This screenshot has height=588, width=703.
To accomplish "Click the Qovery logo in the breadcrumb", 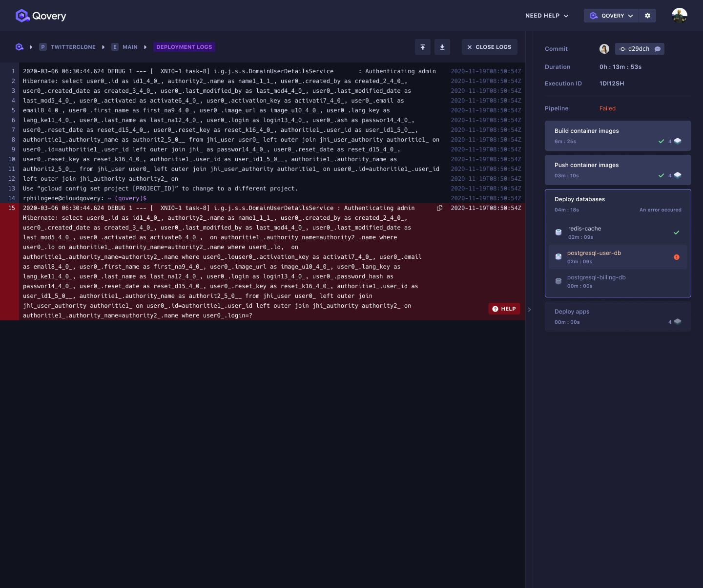I will tap(19, 47).
